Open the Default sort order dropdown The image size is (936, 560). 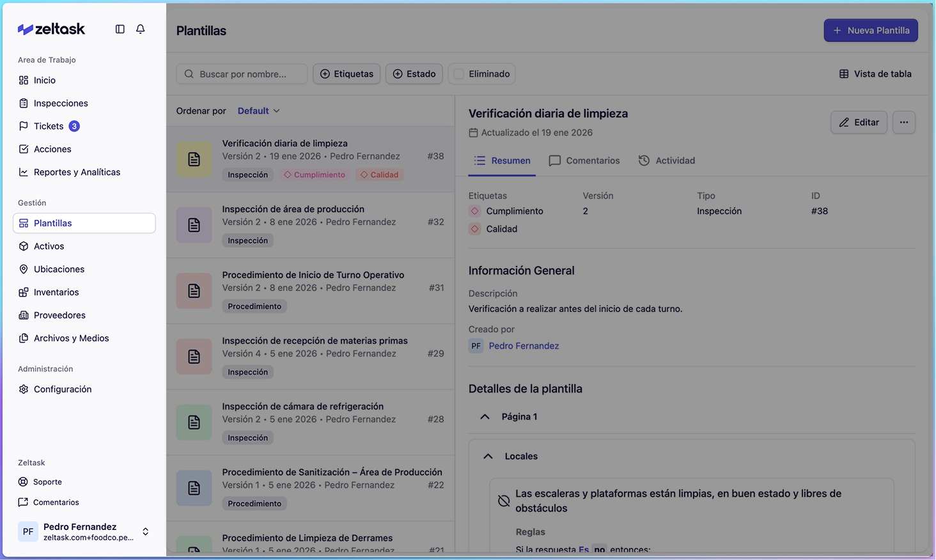pos(258,111)
